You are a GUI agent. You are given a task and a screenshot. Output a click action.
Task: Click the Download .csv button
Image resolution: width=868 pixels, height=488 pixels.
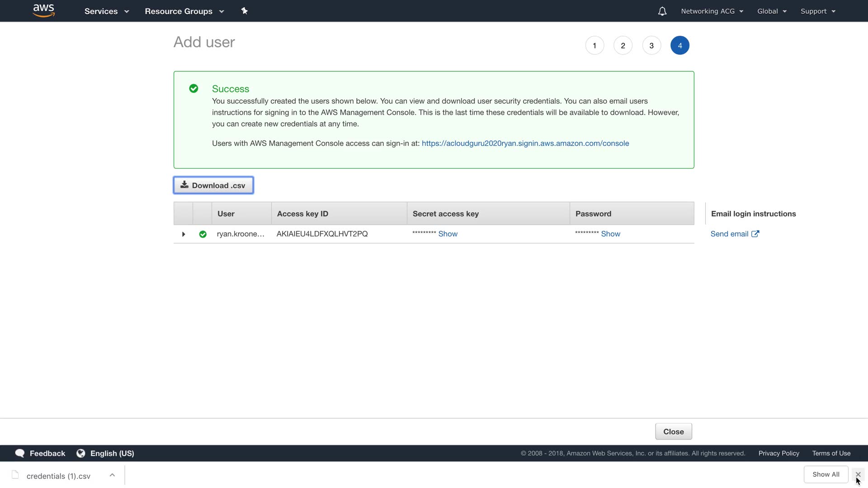tap(213, 185)
